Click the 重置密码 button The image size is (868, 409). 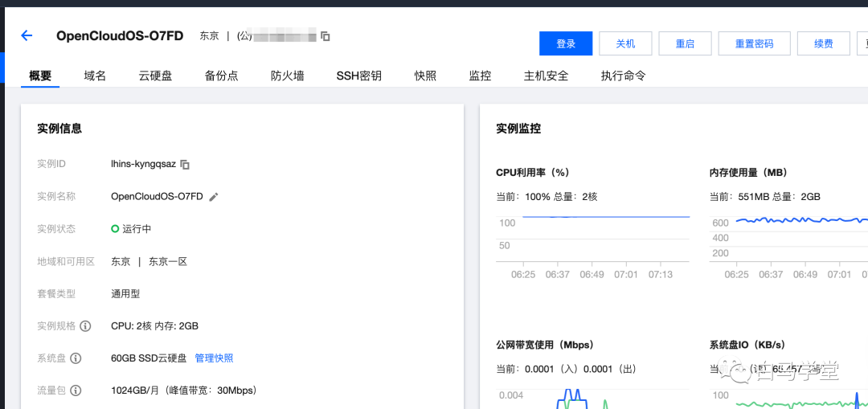[754, 43]
